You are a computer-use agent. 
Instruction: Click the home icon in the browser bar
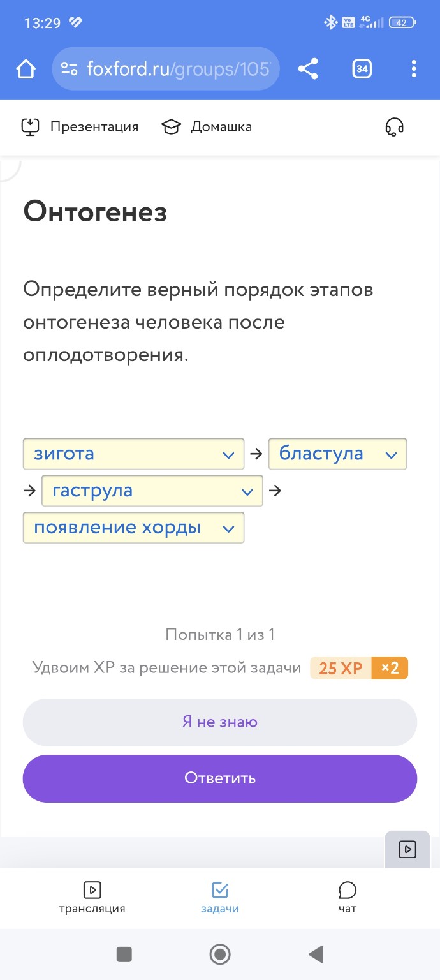tap(25, 68)
